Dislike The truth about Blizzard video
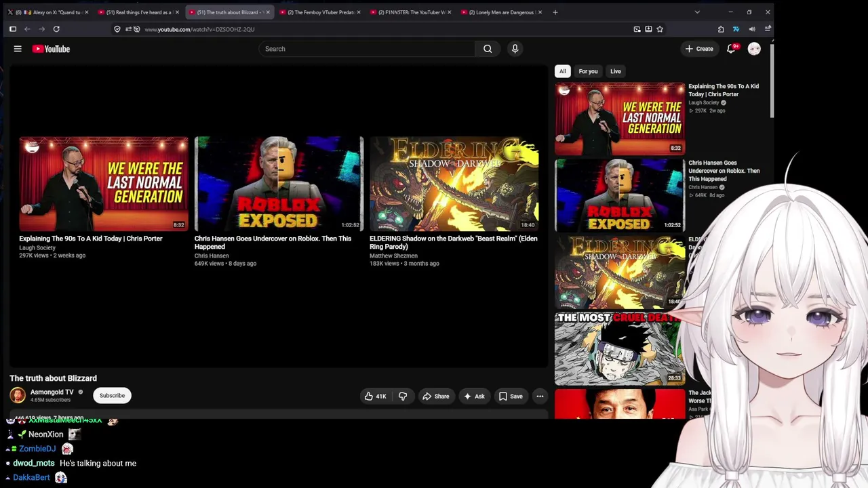868x488 pixels. coord(403,396)
